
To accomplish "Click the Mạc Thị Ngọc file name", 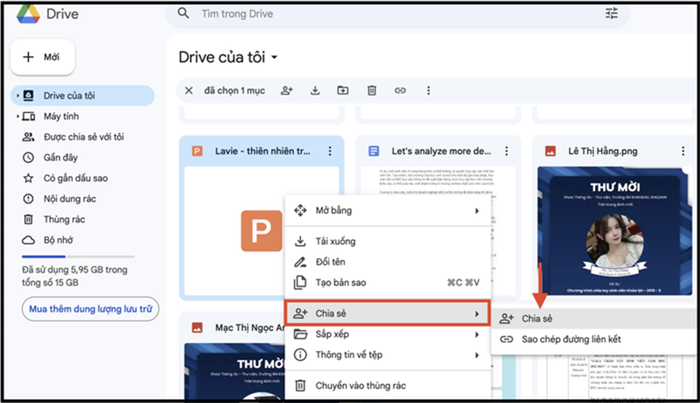I will click(x=250, y=328).
